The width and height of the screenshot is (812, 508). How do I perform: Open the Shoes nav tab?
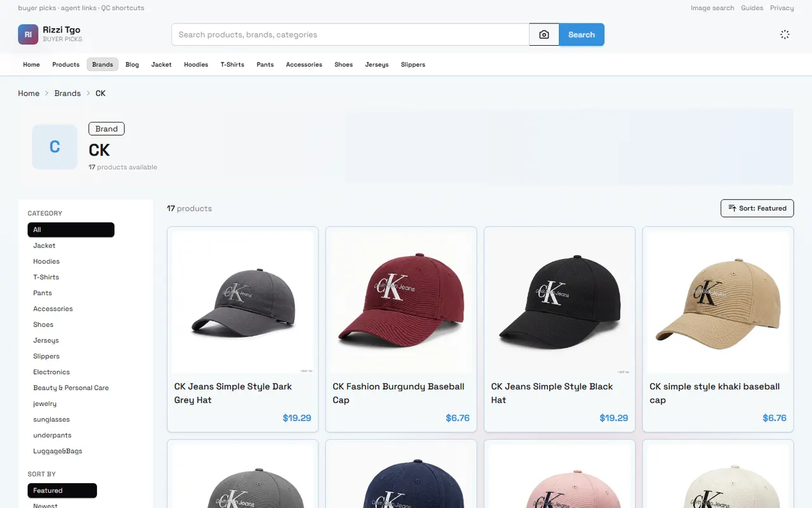click(x=344, y=65)
